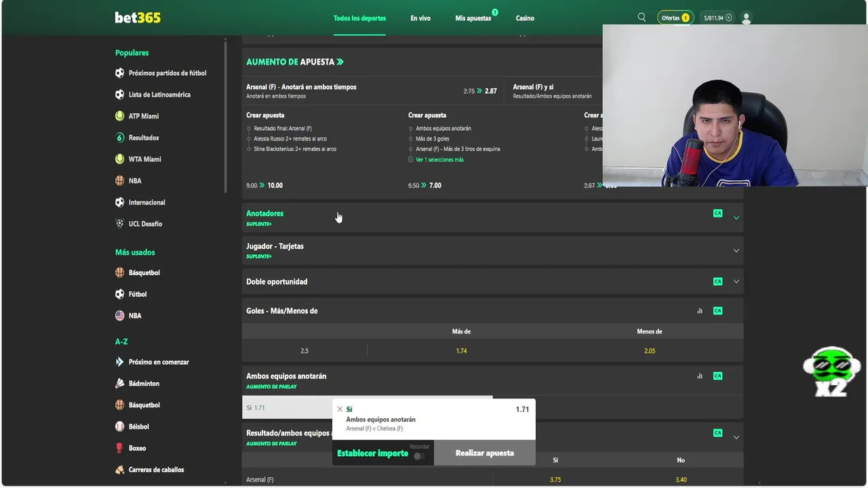
Task: Expand Ver 1 selecciones más
Action: click(x=439, y=160)
